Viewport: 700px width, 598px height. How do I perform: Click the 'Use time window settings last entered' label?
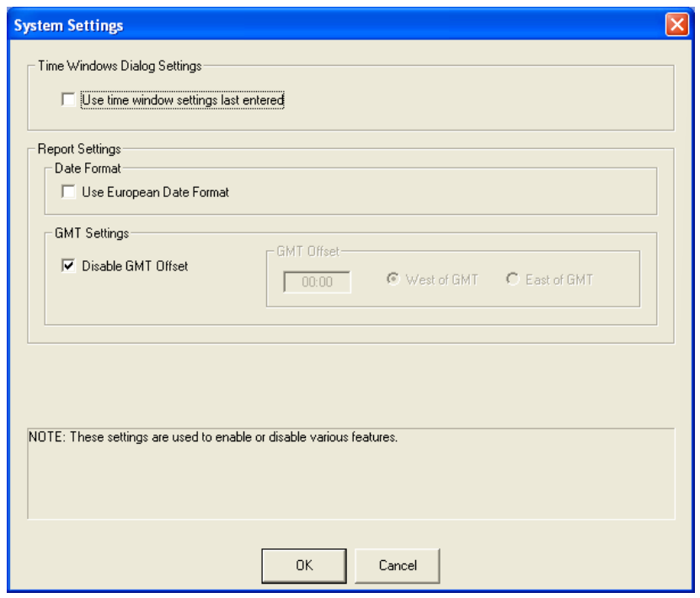(183, 100)
